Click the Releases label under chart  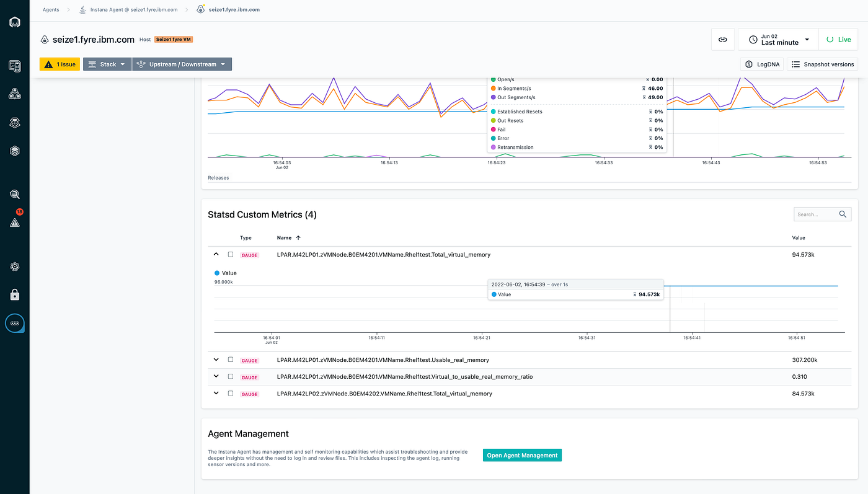[218, 178]
